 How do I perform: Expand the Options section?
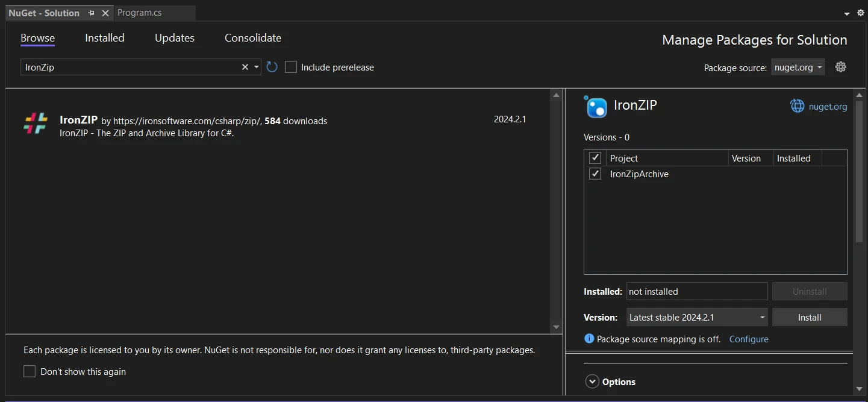592,382
